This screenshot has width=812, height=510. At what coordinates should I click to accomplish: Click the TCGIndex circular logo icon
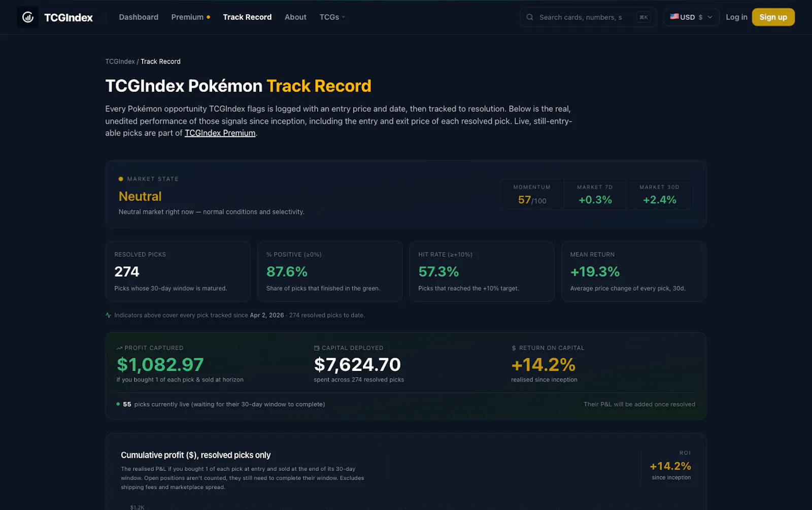pyautogui.click(x=28, y=17)
